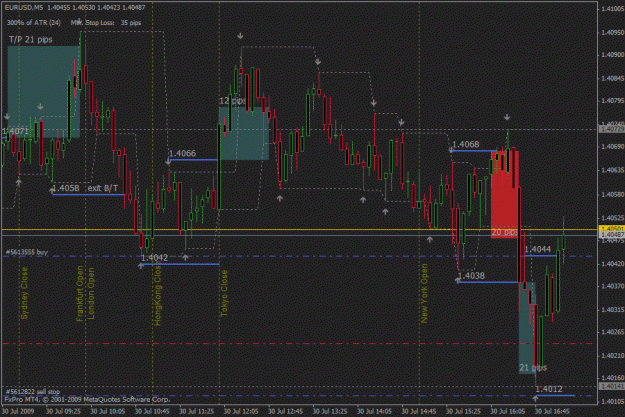This screenshot has width=625, height=417.
Task: Click the '30 Jul 12:05' time axis label
Action: 241,411
